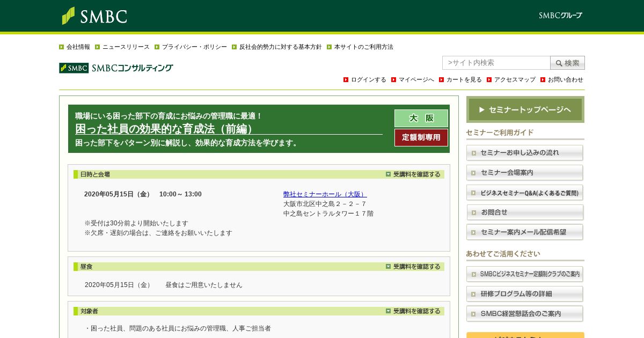
Task: Open SMBCビジネスセミナー定額制クラブのご案内 button
Action: coord(525,274)
